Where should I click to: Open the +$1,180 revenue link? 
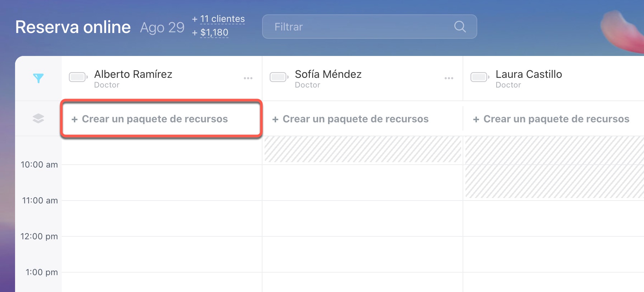[x=214, y=33]
